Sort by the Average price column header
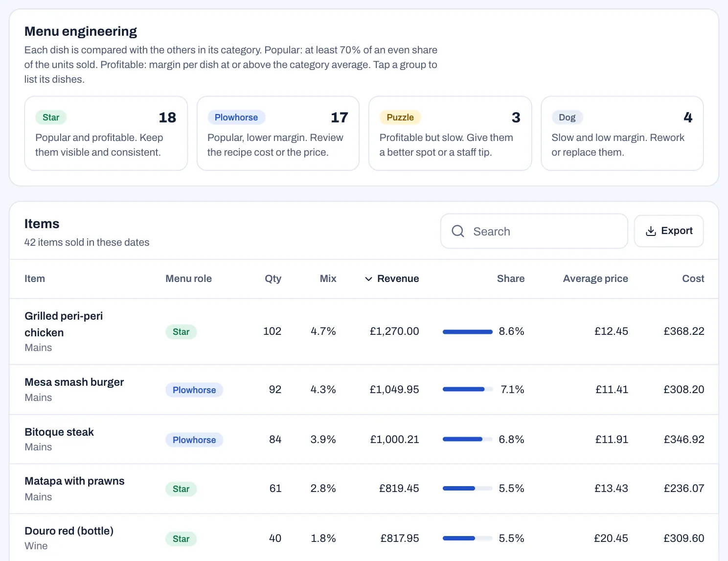Viewport: 728px width, 561px height. coord(595,279)
